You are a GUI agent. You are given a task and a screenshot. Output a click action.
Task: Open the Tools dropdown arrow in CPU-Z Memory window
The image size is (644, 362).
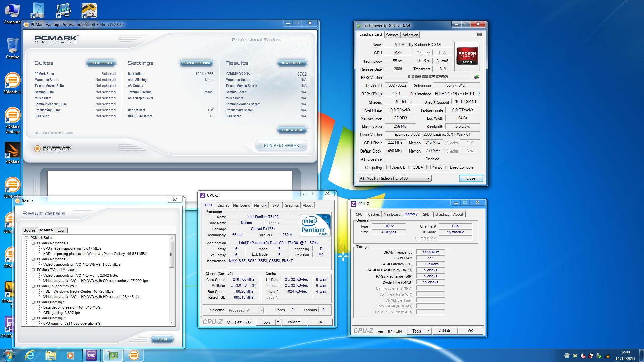coord(429,331)
